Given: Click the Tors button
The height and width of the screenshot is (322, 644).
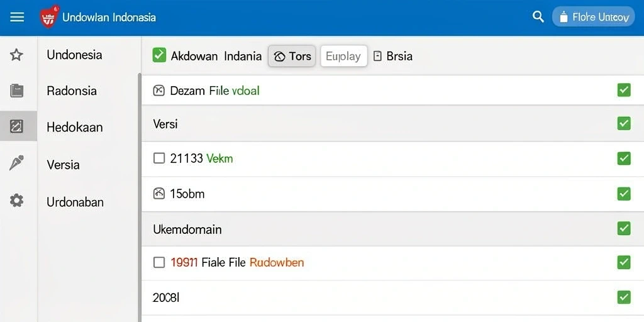Looking at the screenshot, I should [x=292, y=56].
